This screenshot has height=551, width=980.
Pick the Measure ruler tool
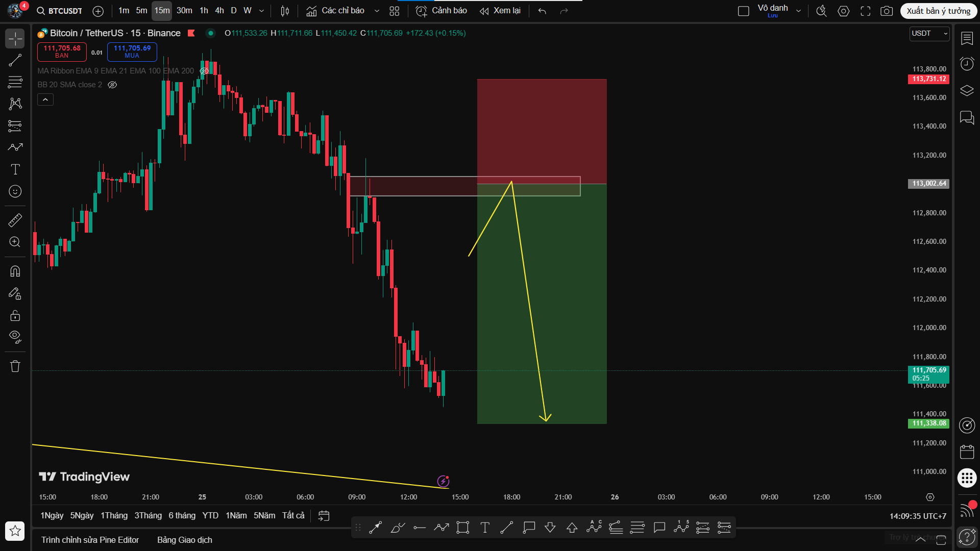[x=15, y=219]
